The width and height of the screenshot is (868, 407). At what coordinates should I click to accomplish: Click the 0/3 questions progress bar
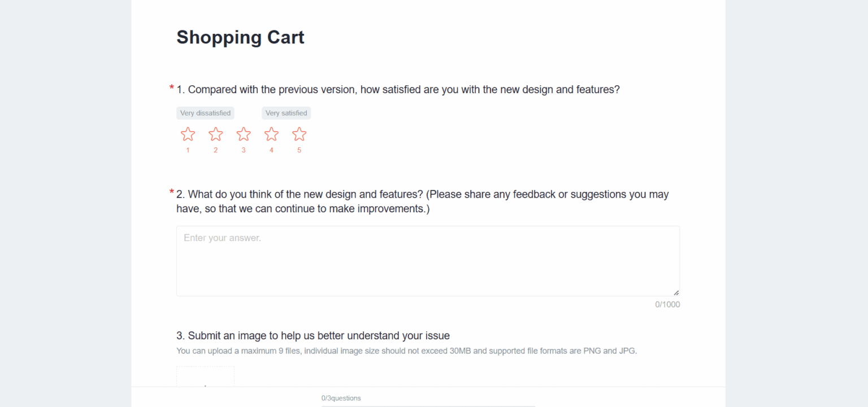(x=428, y=405)
